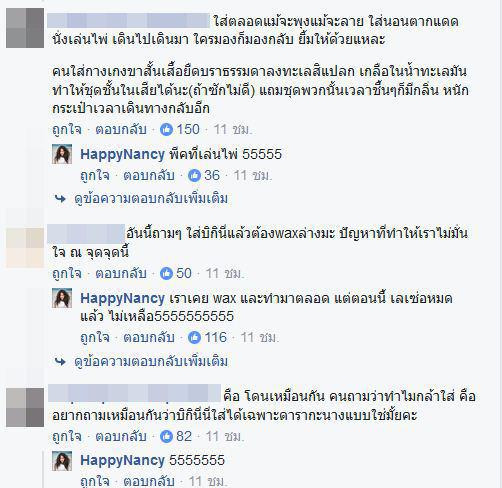
Task: Expand more replies under the wax reply
Action: (151, 362)
